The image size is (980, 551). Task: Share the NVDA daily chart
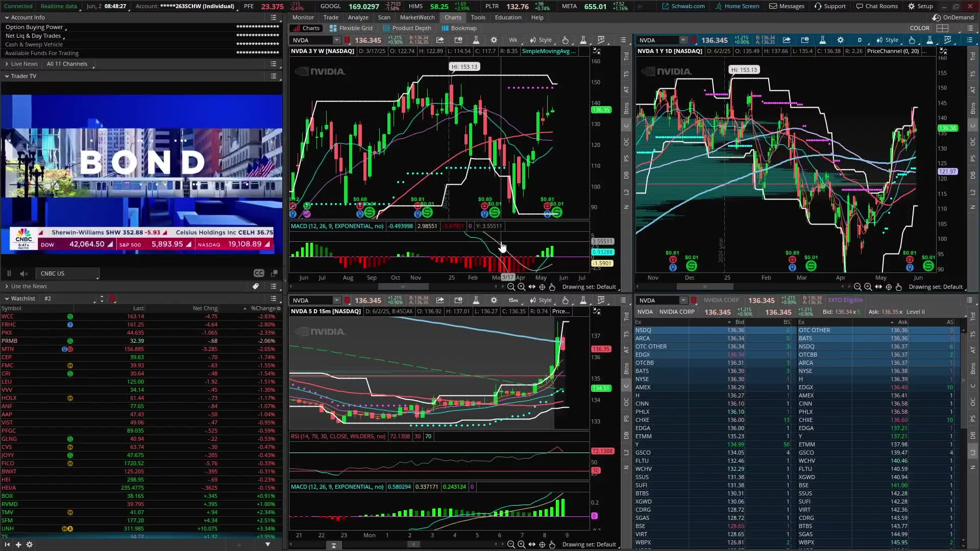click(786, 40)
